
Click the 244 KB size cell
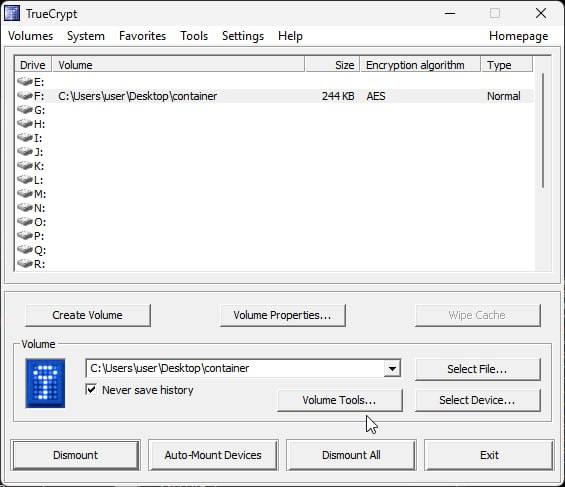pos(338,96)
